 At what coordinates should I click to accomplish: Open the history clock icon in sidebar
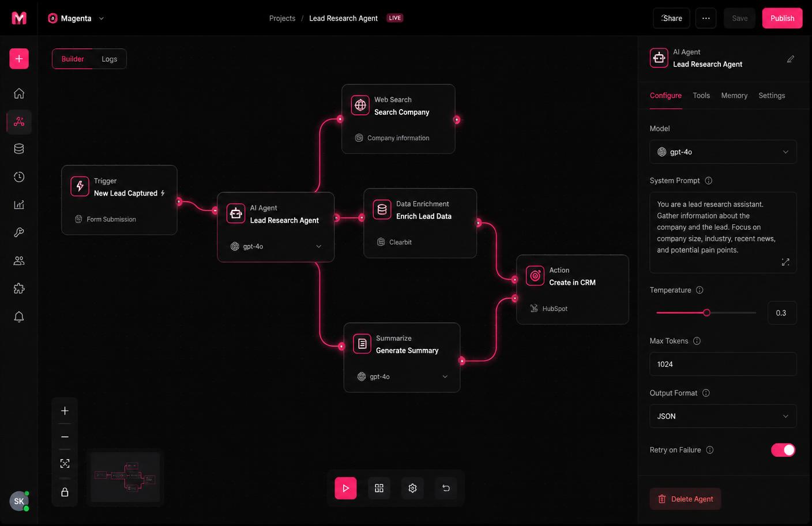(19, 177)
